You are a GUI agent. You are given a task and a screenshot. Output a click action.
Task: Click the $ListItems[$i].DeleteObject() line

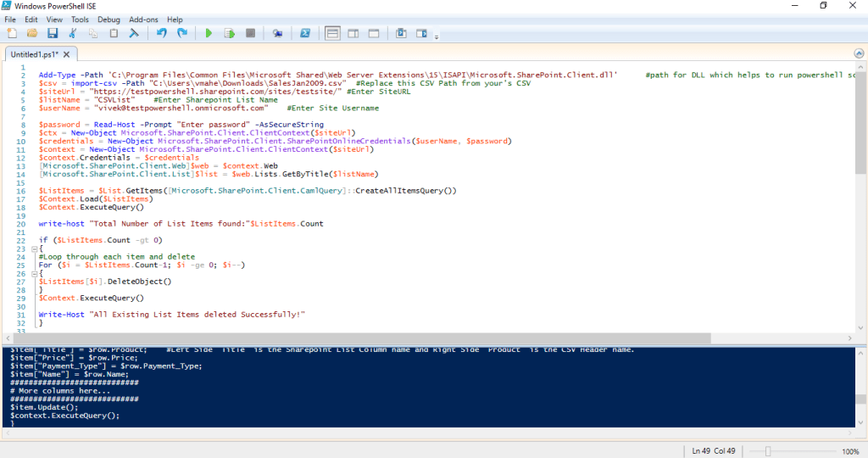[104, 282]
